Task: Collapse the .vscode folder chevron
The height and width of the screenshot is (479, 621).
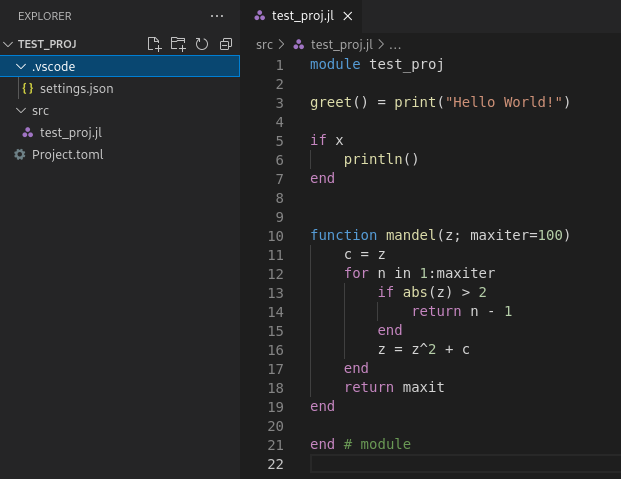Action: (x=21, y=66)
